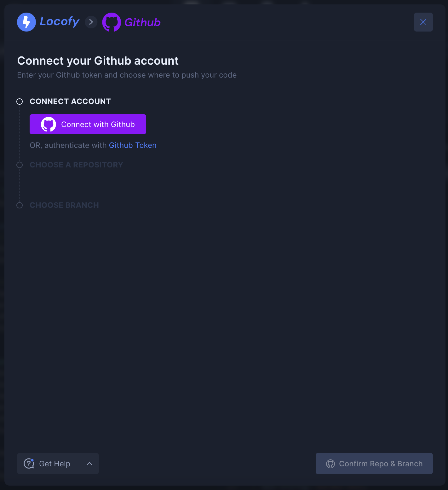Click the purple Github logo in header

point(112,22)
